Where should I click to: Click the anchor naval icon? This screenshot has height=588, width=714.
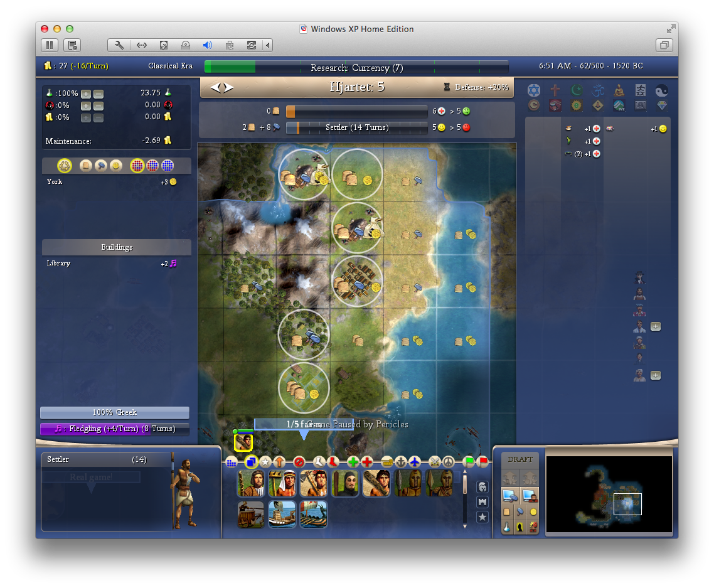click(401, 462)
